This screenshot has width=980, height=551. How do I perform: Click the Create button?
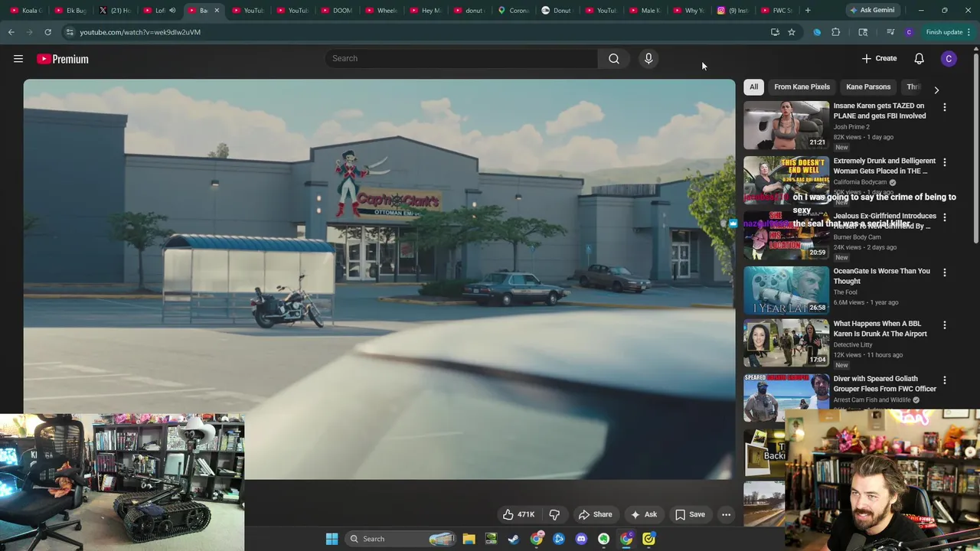point(879,59)
